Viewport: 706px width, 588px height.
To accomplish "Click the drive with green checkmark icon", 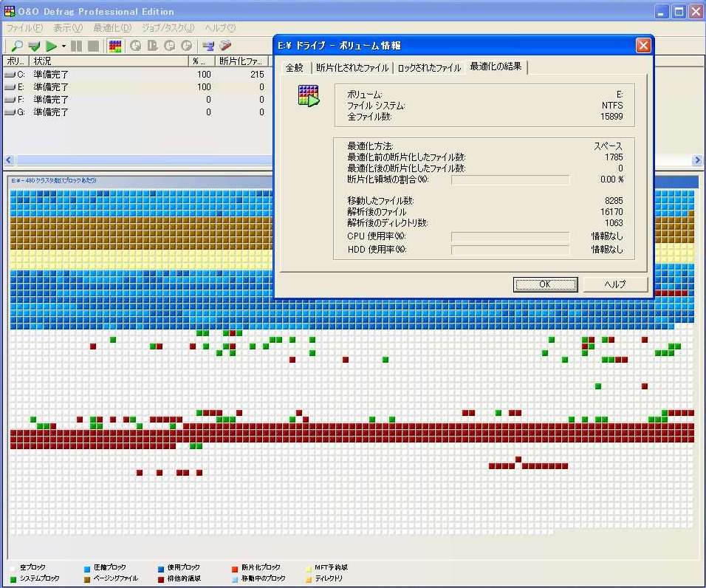I will pos(34,46).
